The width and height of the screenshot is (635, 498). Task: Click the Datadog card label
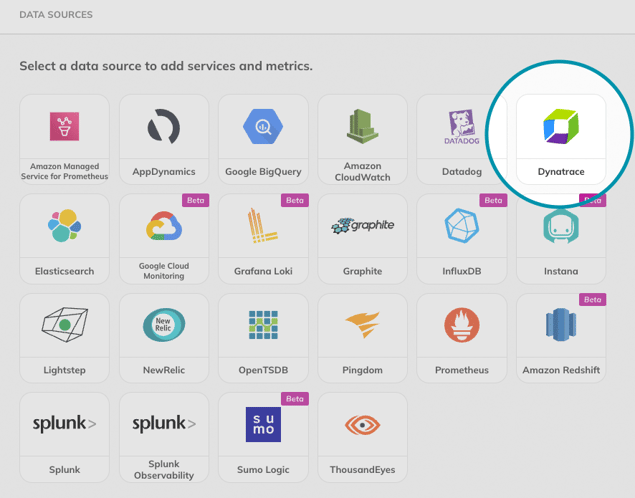coord(462,172)
